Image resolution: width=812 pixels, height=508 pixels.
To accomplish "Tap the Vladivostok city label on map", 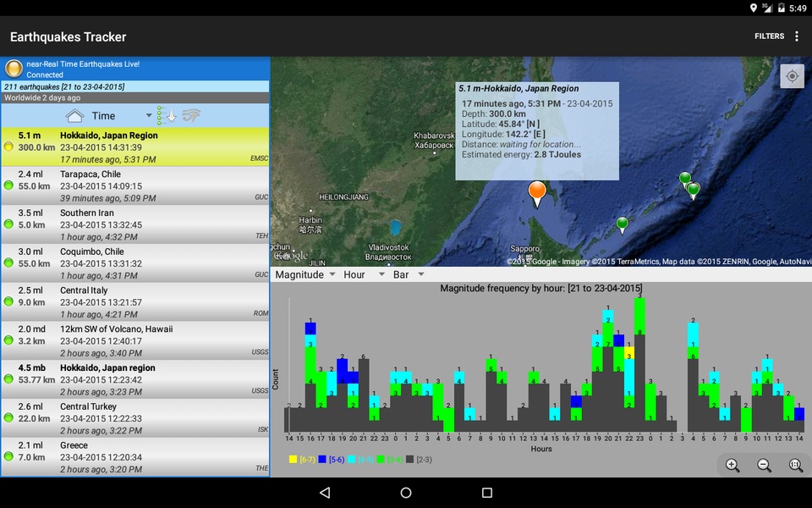I will (388, 252).
